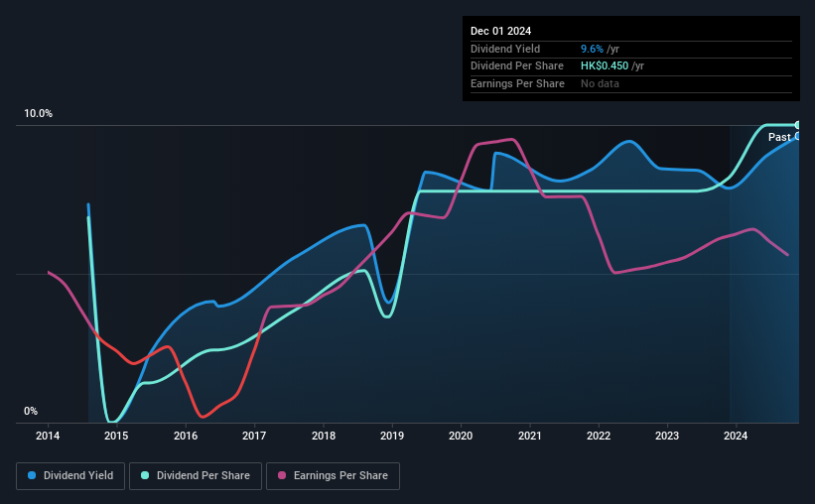Image resolution: width=815 pixels, height=504 pixels.
Task: Click the teal end-point marker on Dividend Per Share line
Action: coord(798,125)
